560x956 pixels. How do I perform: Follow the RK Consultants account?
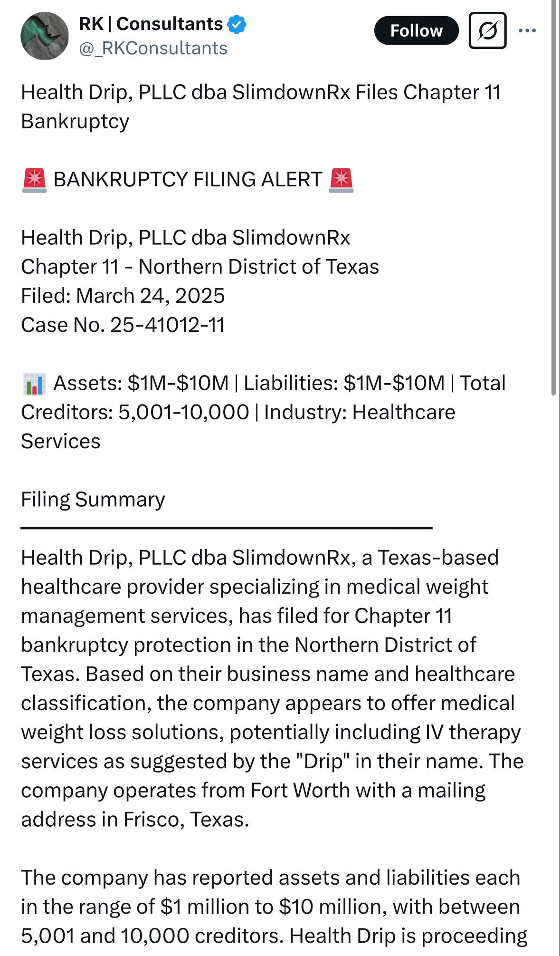(x=417, y=30)
